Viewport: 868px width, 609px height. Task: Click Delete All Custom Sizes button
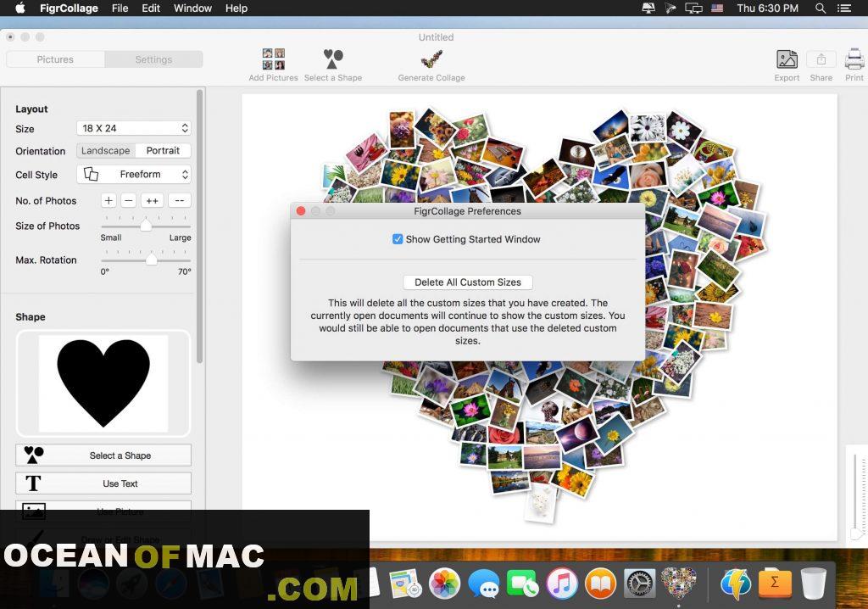click(468, 282)
